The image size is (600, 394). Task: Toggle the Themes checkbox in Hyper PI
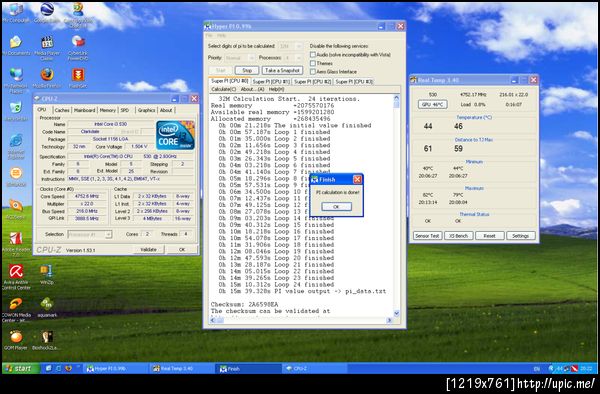pyautogui.click(x=313, y=63)
